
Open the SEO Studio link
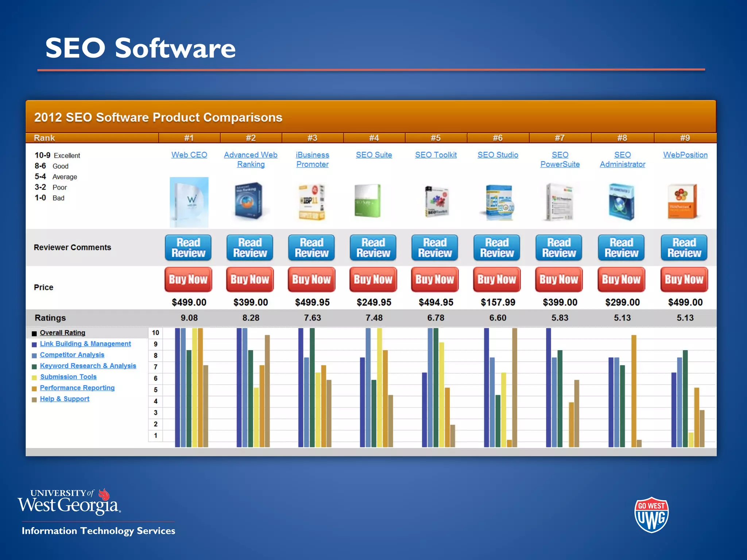pyautogui.click(x=498, y=155)
